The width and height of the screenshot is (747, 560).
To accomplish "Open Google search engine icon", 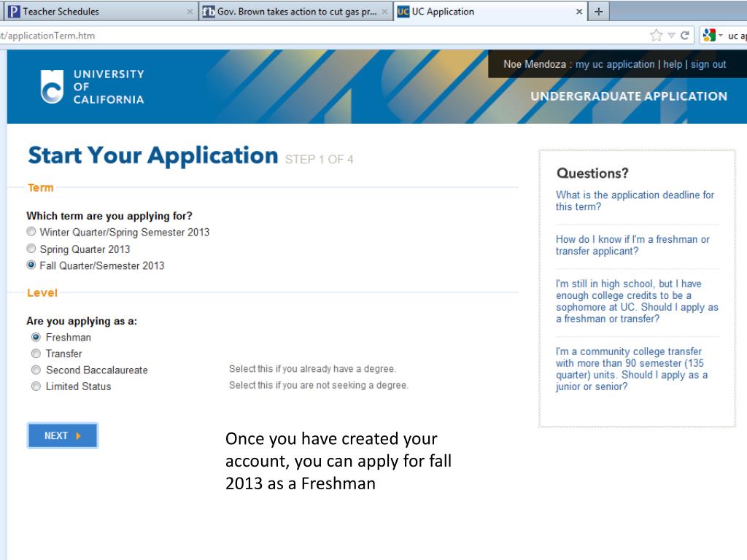I will click(709, 35).
